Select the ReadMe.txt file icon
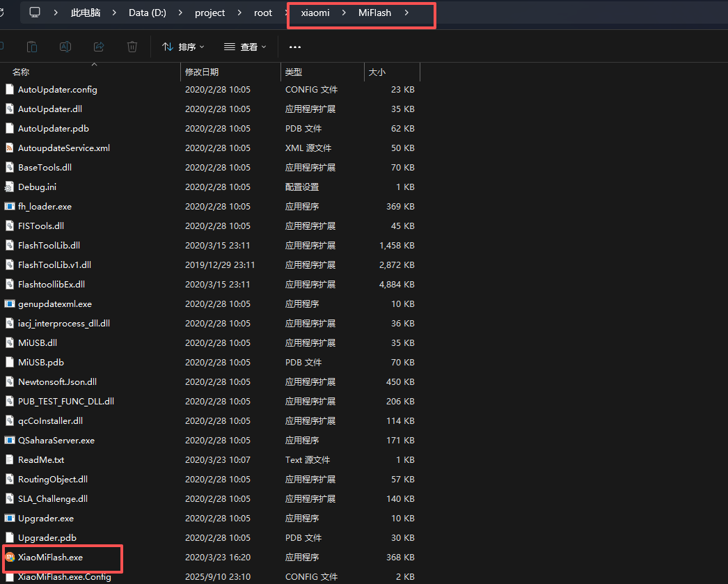Image resolution: width=728 pixels, height=584 pixels. click(9, 460)
